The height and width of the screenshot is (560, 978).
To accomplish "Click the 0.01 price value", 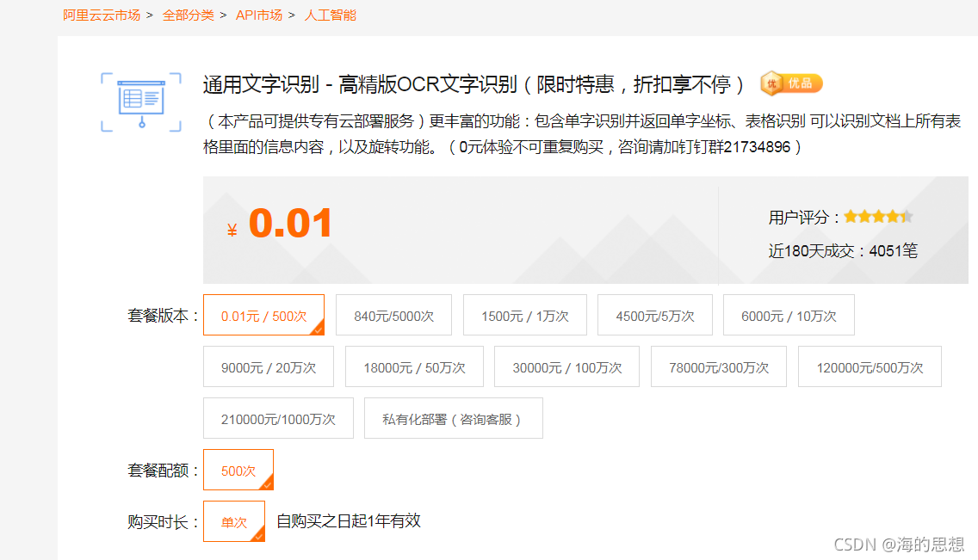I will pyautogui.click(x=290, y=223).
